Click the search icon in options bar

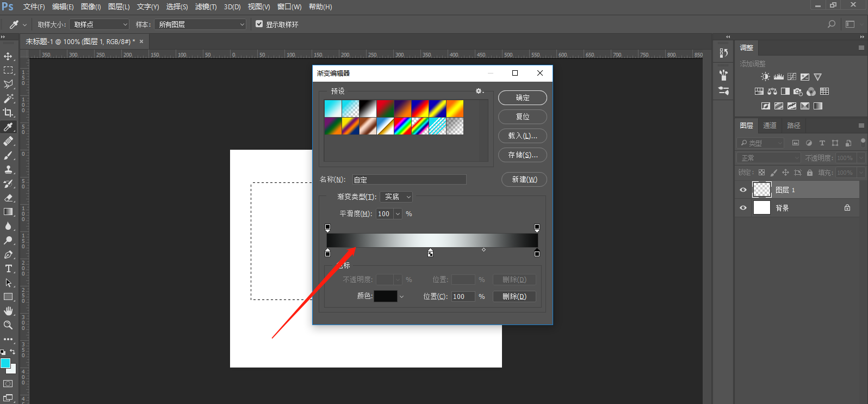point(831,24)
